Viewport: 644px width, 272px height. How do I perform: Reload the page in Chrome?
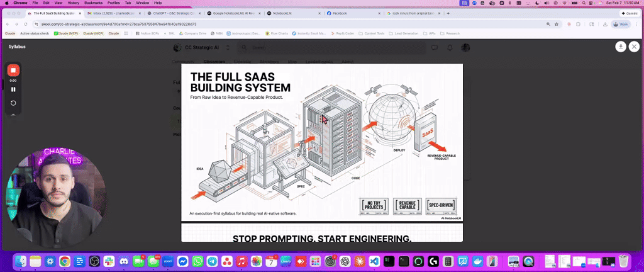tap(25, 25)
